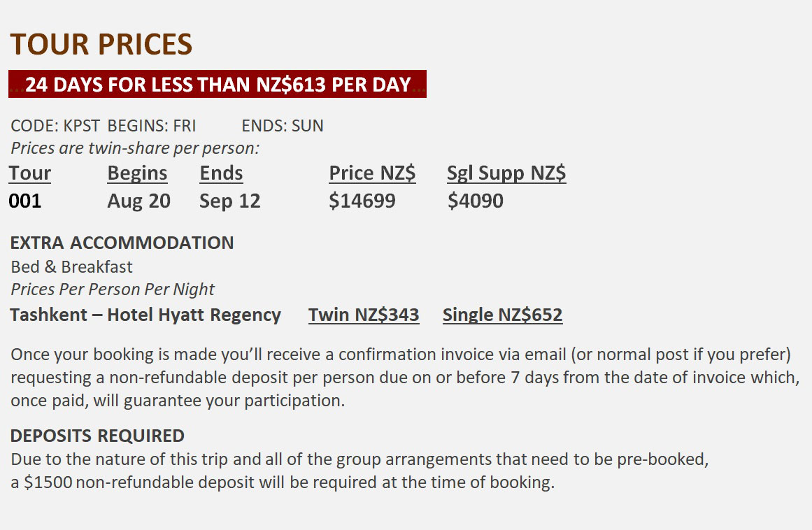Click the CODE: KPST text
Image resolution: width=812 pixels, height=530 pixels.
pyautogui.click(x=55, y=127)
